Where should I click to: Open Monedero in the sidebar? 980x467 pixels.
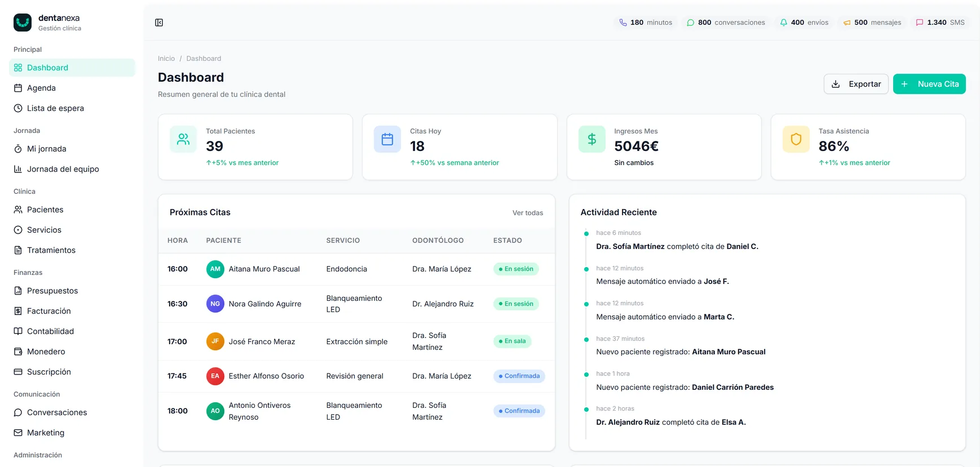(x=72, y=352)
